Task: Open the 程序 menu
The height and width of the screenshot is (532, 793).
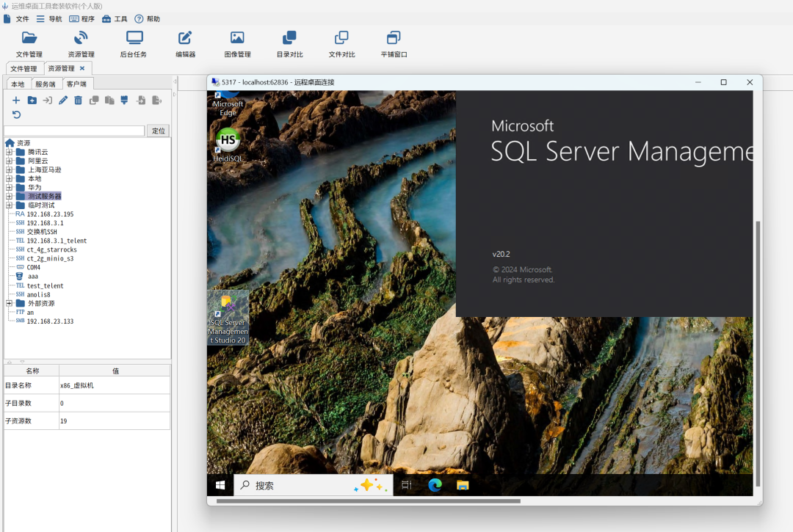Action: tap(82, 18)
